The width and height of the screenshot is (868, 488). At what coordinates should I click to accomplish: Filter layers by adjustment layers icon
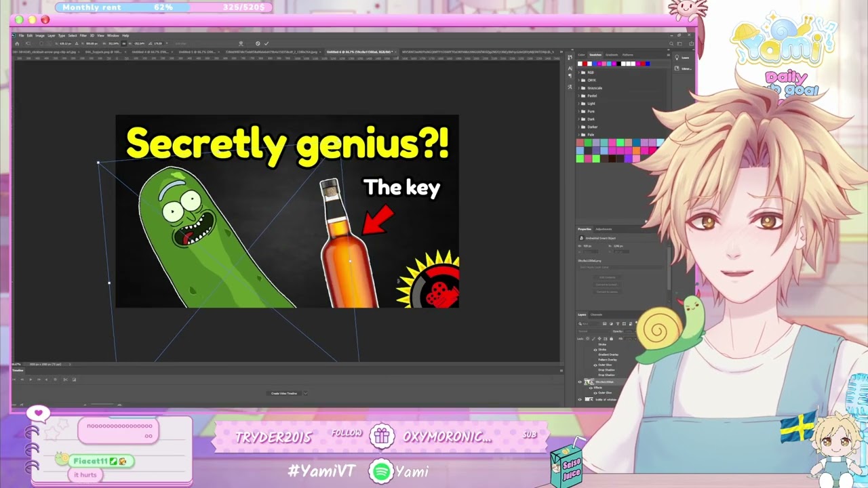coord(611,324)
